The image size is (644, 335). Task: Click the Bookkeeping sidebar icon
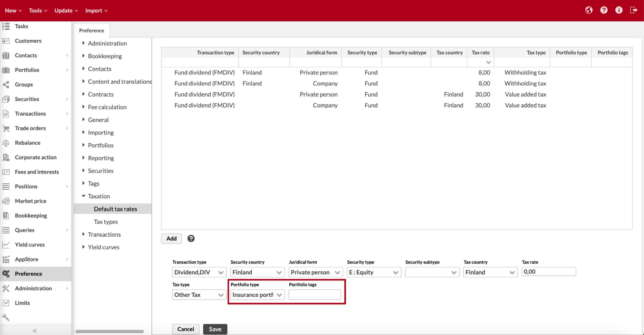(6, 215)
